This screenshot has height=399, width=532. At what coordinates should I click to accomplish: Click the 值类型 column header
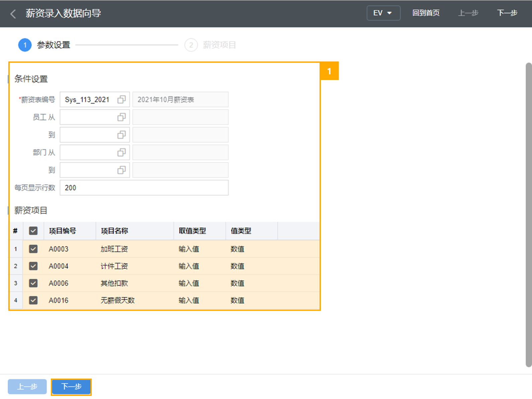252,231
